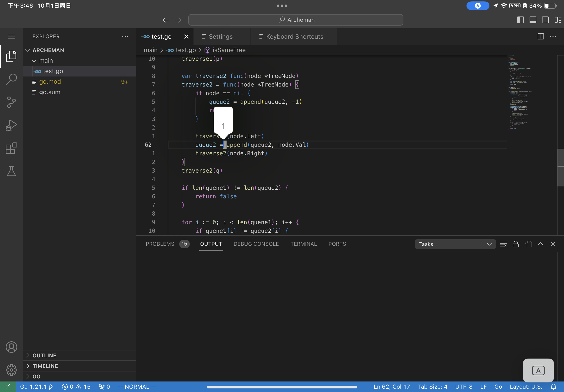564x392 pixels.
Task: Select go.mod in the explorer
Action: (79, 82)
